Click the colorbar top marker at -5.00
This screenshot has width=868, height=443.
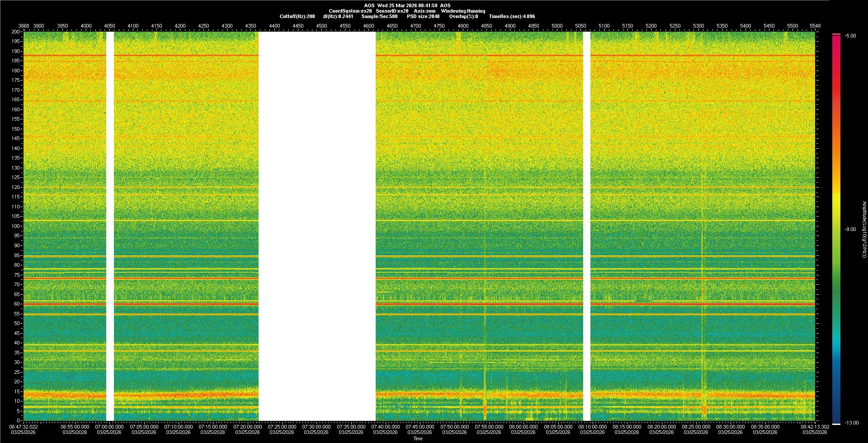pyautogui.click(x=836, y=34)
